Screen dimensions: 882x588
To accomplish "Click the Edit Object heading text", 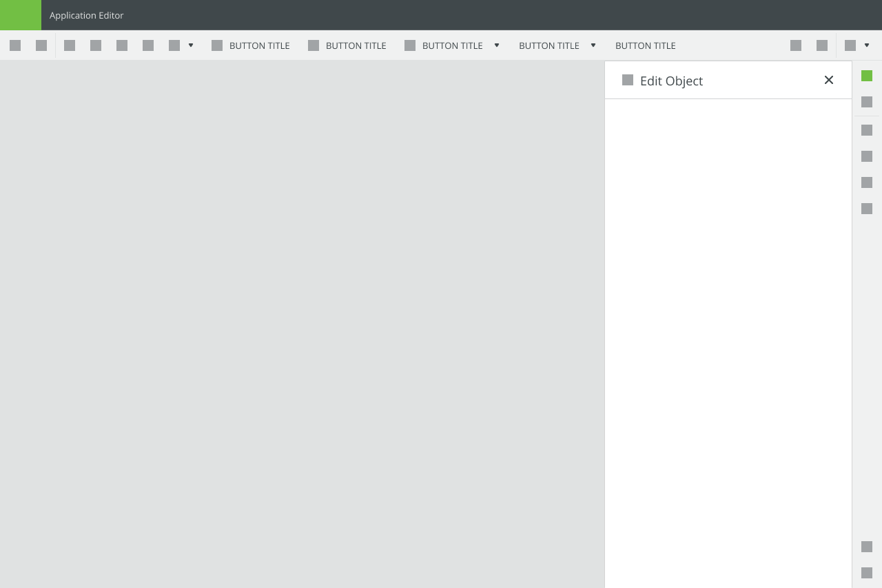I will click(671, 81).
